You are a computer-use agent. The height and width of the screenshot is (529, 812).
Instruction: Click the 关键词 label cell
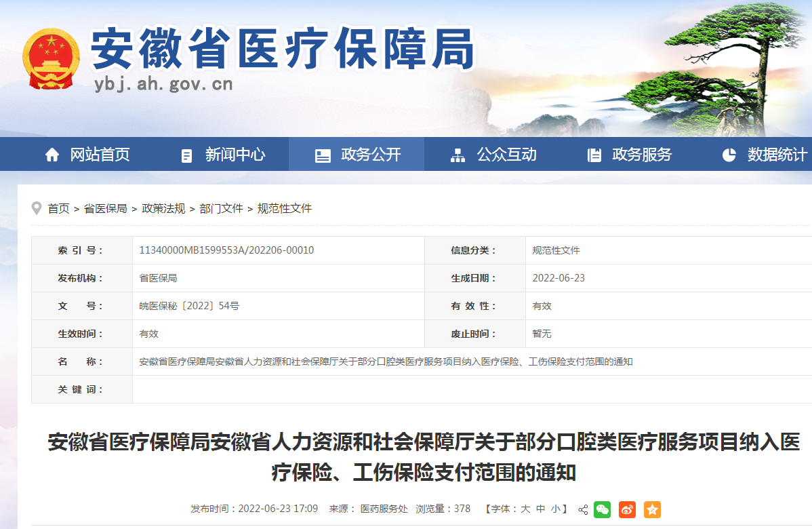tap(82, 389)
